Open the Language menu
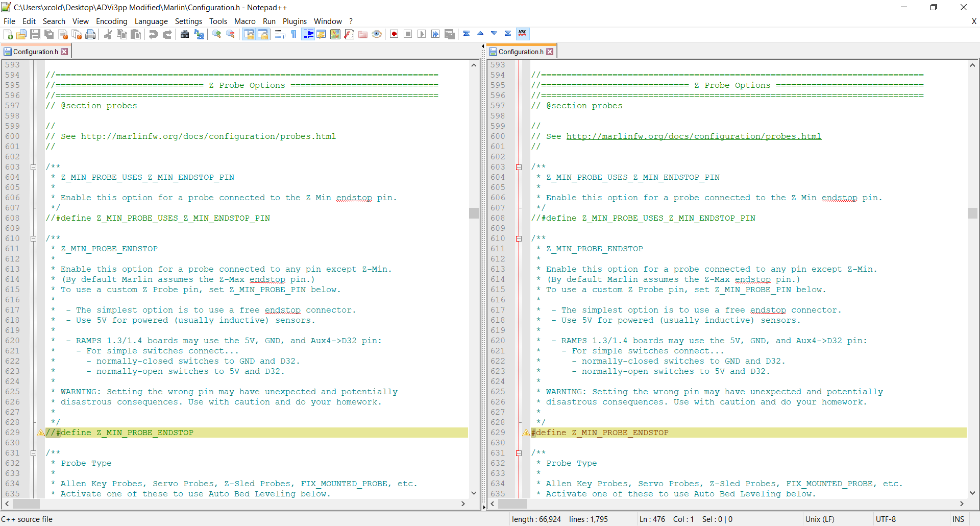 [151, 21]
